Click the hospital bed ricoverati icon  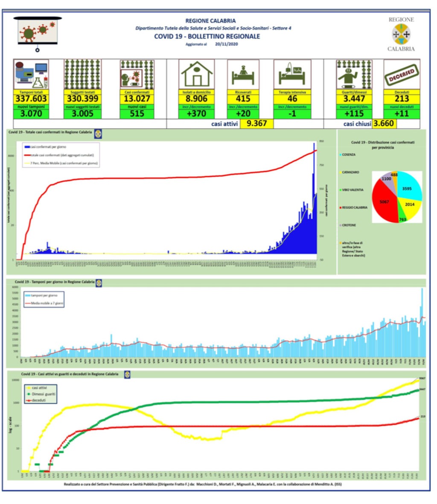(243, 74)
